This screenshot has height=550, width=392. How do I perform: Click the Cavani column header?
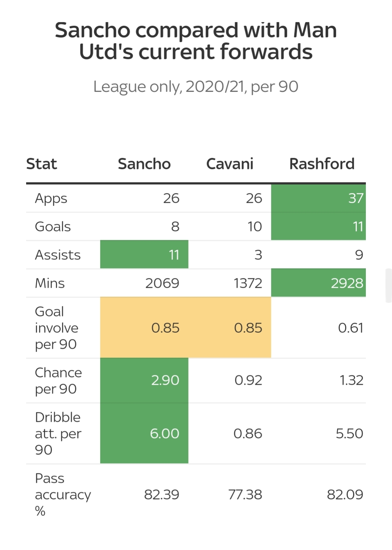point(230,164)
